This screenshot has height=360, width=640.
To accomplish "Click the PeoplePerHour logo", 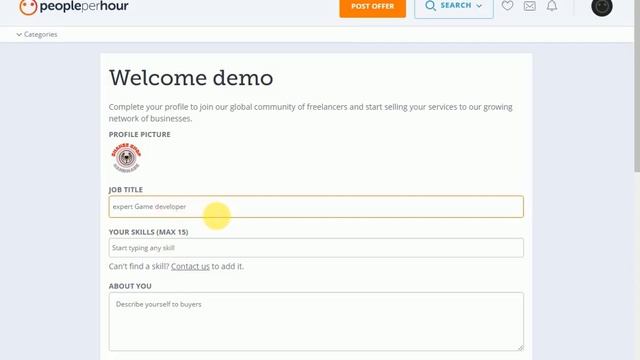I will (74, 7).
